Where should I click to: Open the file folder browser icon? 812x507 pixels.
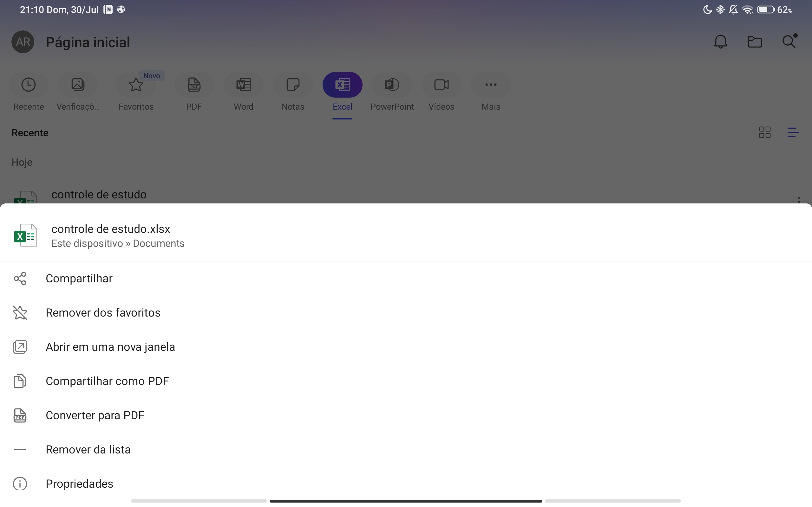click(x=755, y=42)
